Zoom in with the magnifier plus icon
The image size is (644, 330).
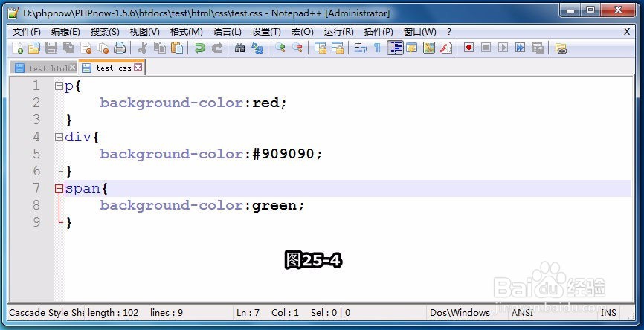pos(280,48)
